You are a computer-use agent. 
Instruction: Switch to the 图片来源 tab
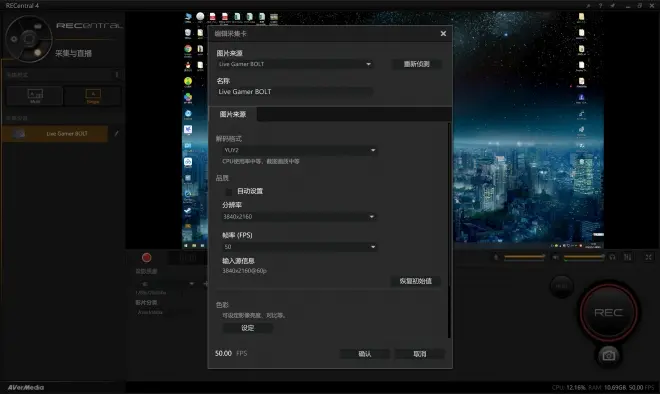[233, 114]
